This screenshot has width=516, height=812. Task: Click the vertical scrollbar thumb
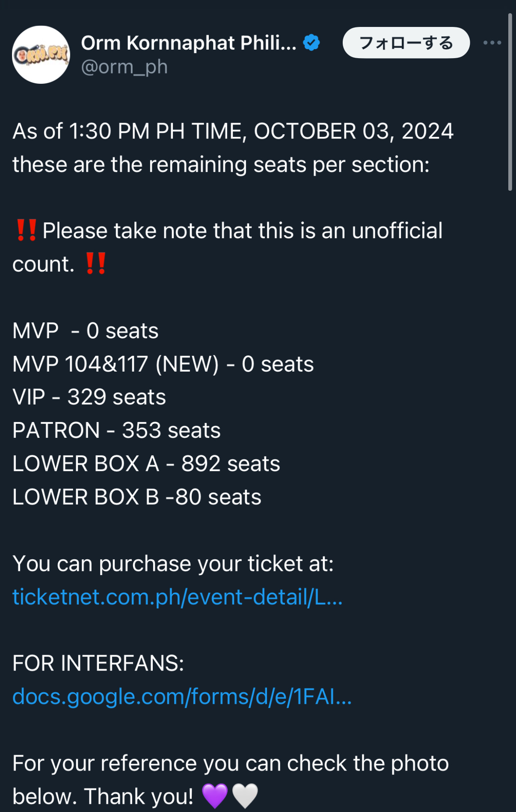coord(510,102)
